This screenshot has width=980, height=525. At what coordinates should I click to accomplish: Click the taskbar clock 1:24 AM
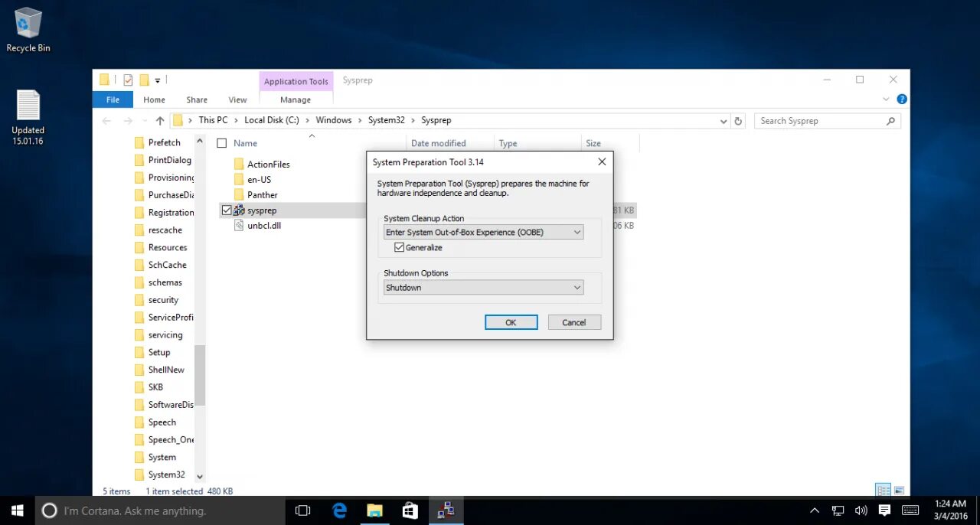point(950,510)
